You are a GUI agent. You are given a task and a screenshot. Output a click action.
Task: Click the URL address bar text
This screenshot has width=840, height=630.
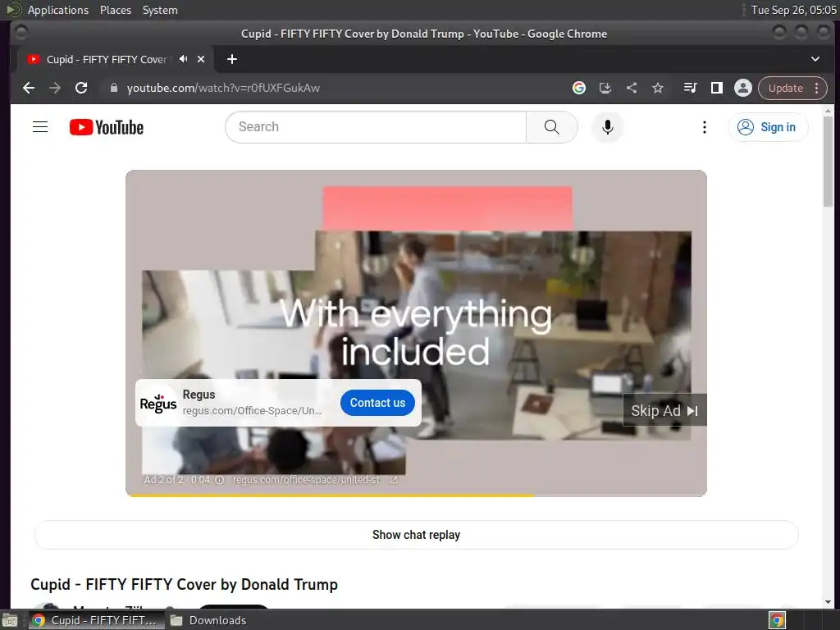pos(223,88)
